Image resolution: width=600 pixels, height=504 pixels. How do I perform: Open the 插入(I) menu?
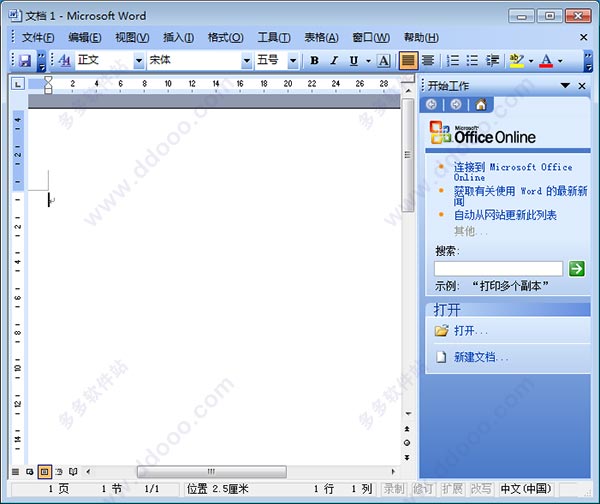click(178, 38)
